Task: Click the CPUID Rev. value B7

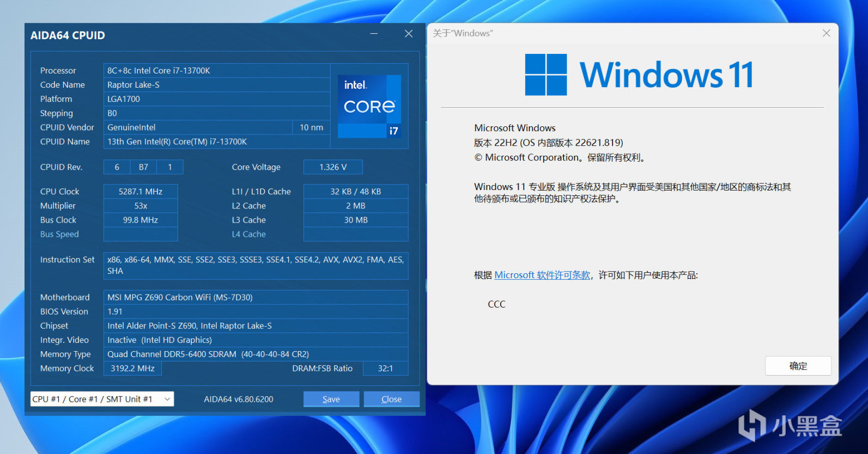Action: click(x=143, y=167)
